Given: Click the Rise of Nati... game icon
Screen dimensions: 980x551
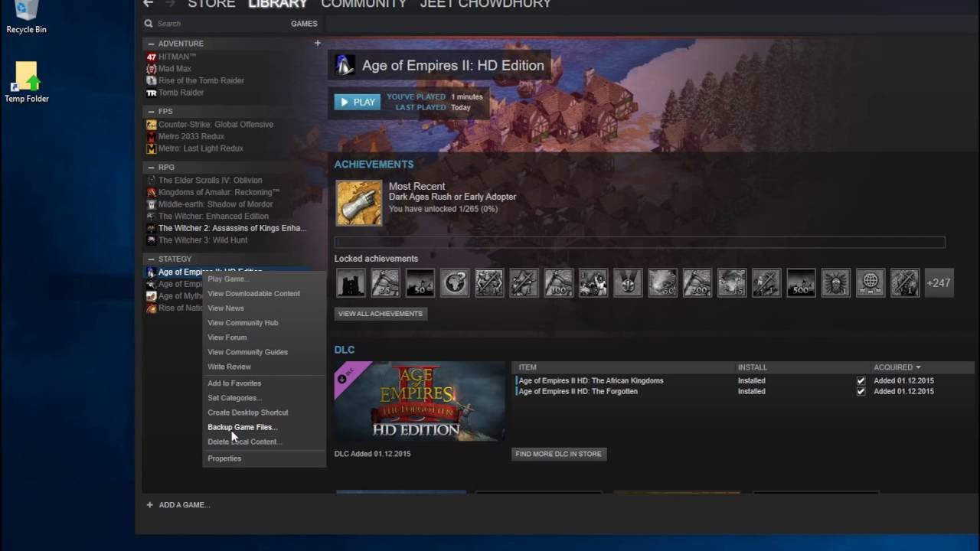Looking at the screenshot, I should pos(152,308).
